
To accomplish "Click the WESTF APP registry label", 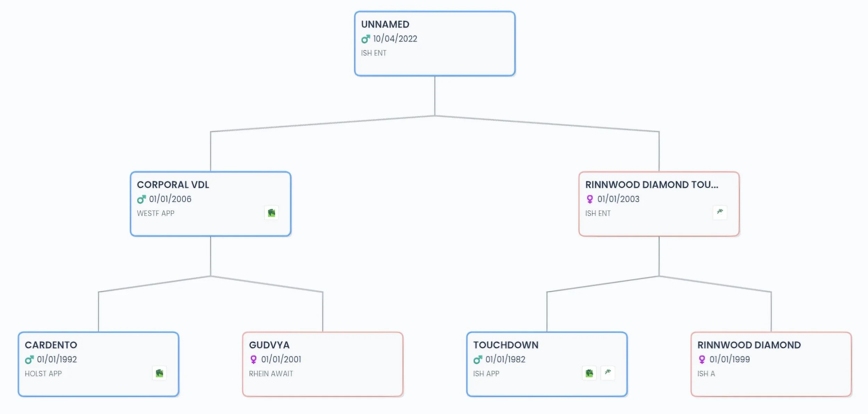I will pyautogui.click(x=156, y=213).
